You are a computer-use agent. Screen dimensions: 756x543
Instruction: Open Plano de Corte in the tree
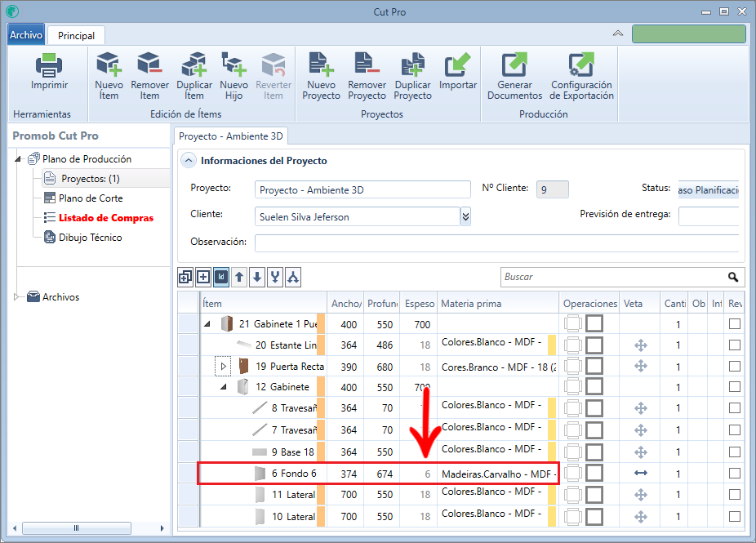91,198
